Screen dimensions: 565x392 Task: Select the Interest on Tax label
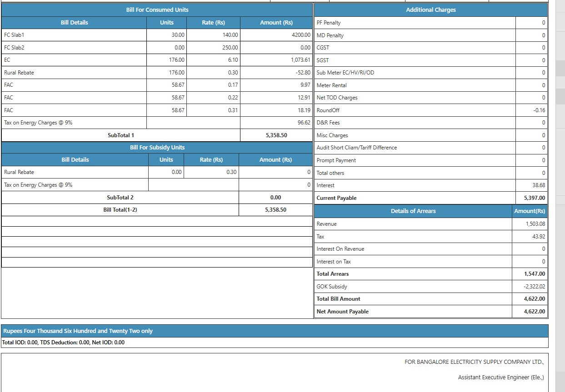[x=334, y=262]
